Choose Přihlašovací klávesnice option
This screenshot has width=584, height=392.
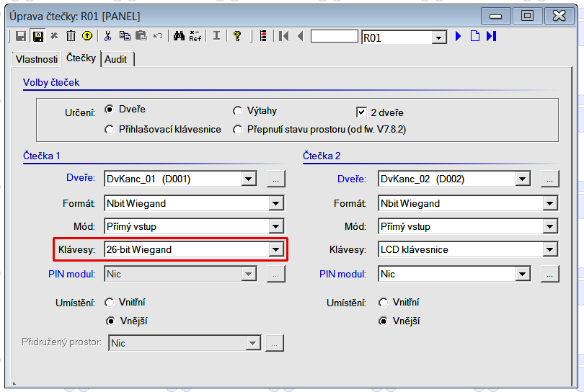coord(110,130)
